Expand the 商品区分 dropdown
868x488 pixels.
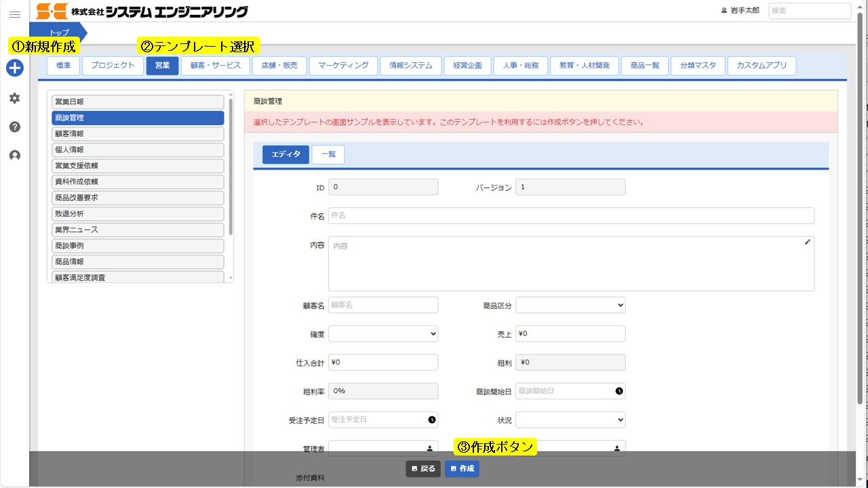(570, 305)
